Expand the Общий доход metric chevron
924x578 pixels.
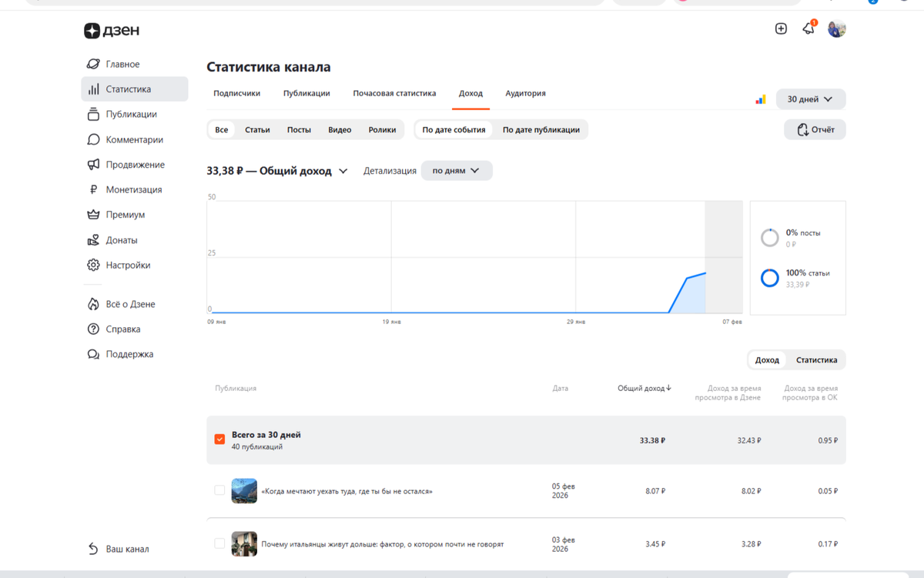tap(343, 172)
